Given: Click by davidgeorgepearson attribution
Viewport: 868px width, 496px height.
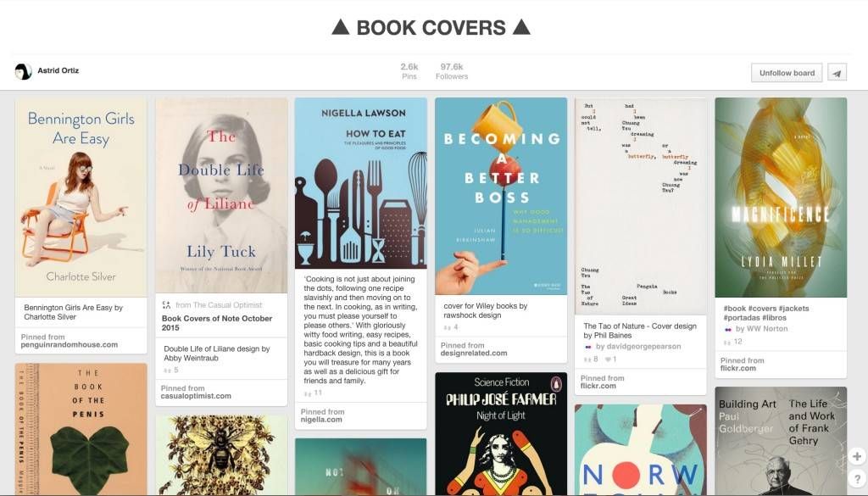Looking at the screenshot, I should [638, 347].
